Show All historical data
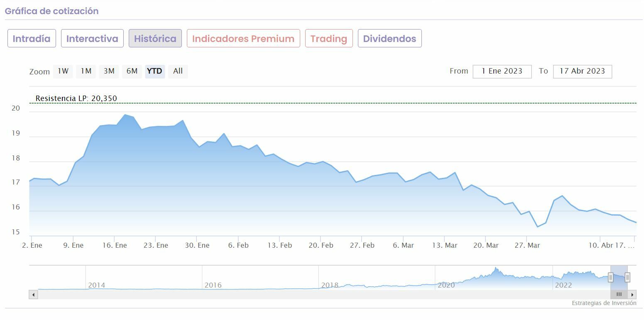Screen dimensions: 644x320 pyautogui.click(x=178, y=71)
